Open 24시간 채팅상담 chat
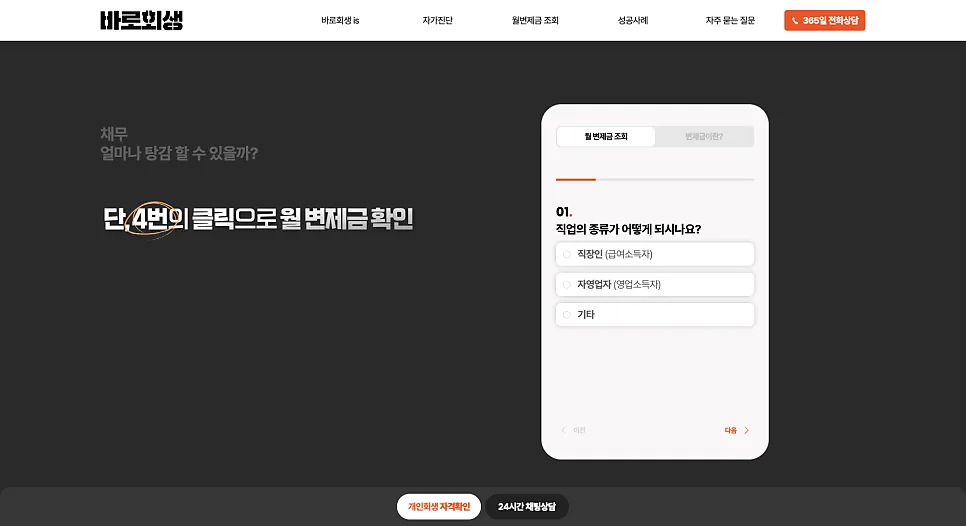The height and width of the screenshot is (526, 966). tap(527, 506)
